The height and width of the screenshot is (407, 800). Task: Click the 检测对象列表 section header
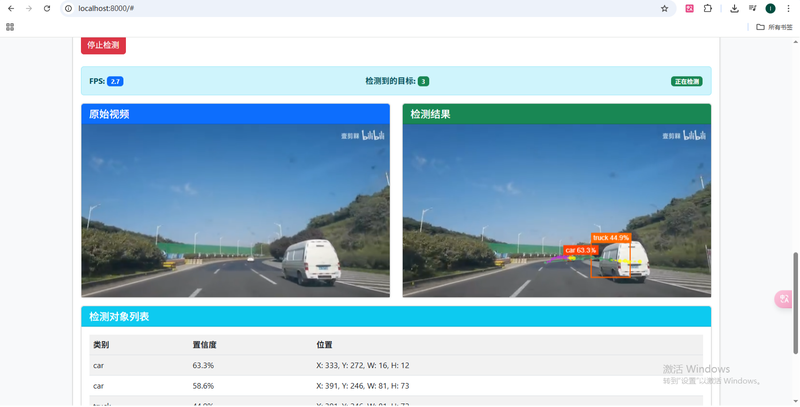(x=396, y=317)
